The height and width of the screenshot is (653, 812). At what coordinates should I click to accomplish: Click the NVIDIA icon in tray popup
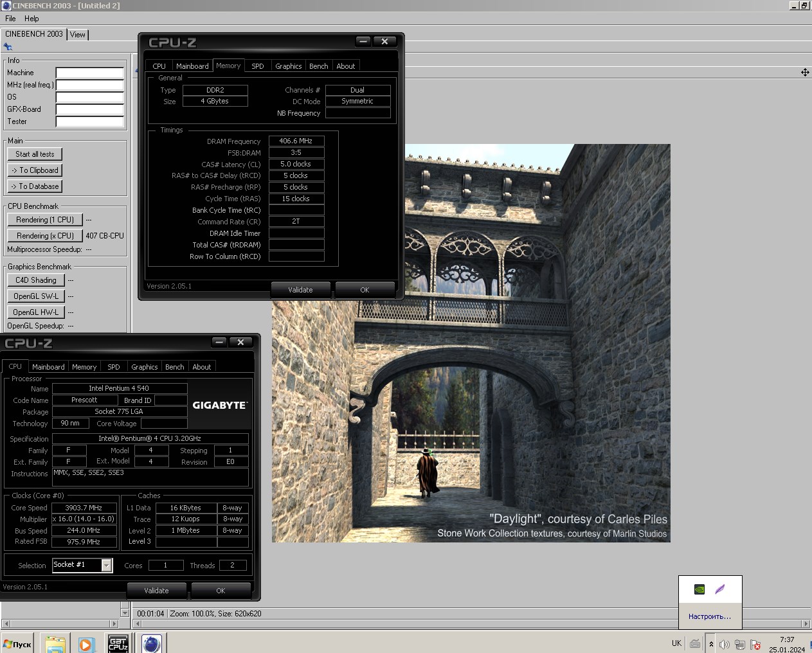click(x=699, y=589)
